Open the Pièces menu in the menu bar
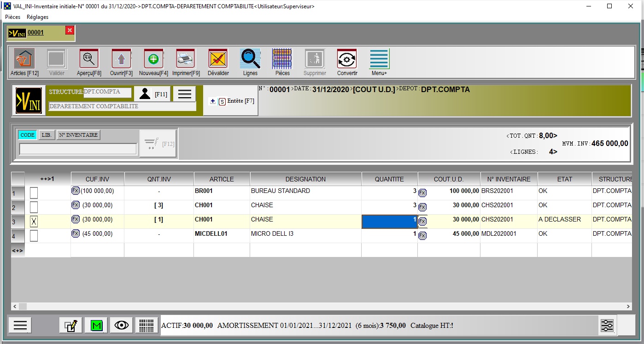 point(12,17)
